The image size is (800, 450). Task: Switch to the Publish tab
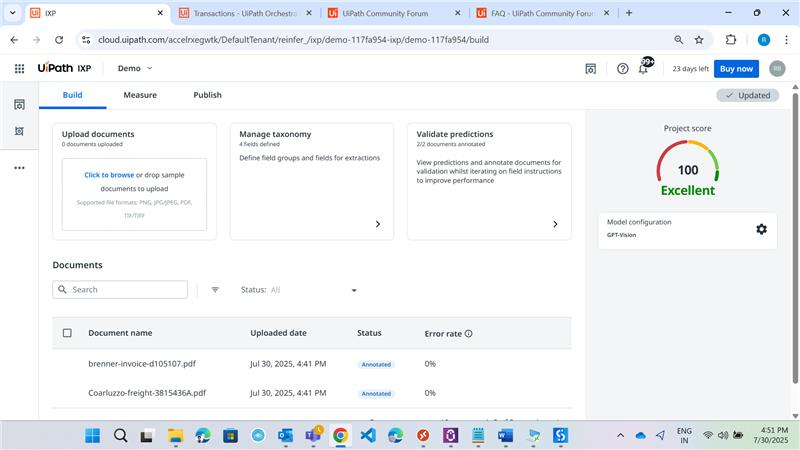tap(207, 95)
